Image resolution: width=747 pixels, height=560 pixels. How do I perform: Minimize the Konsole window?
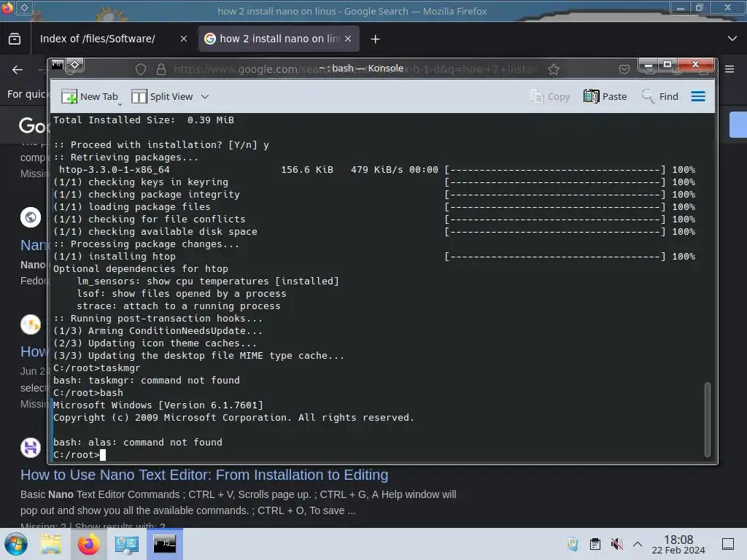click(648, 64)
